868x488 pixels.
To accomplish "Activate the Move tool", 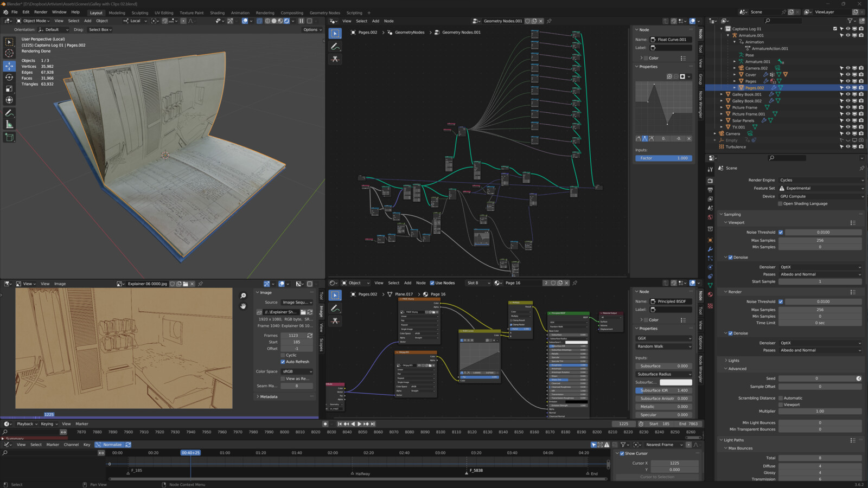I will [x=9, y=66].
